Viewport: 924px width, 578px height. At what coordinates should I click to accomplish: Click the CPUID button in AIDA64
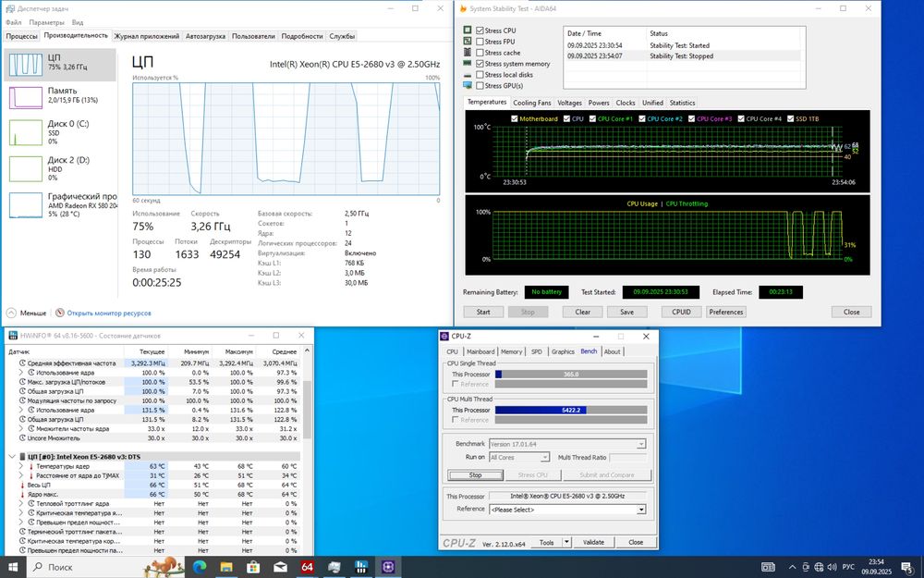pyautogui.click(x=681, y=312)
